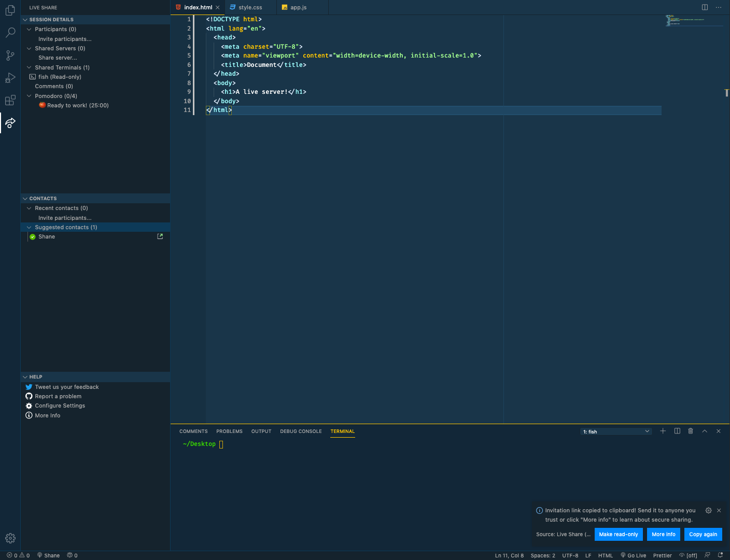Click Make read-only button
This screenshot has height=560, width=730.
click(619, 535)
